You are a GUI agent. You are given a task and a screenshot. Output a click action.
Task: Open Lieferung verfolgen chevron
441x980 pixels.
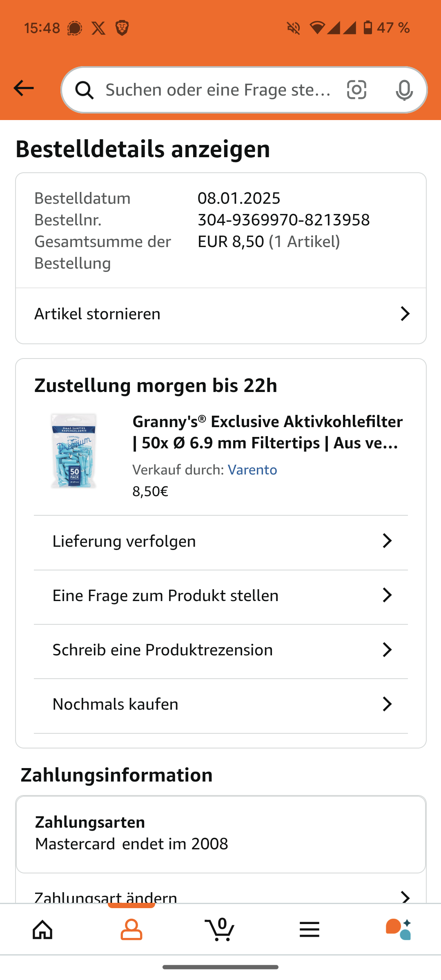pyautogui.click(x=387, y=541)
